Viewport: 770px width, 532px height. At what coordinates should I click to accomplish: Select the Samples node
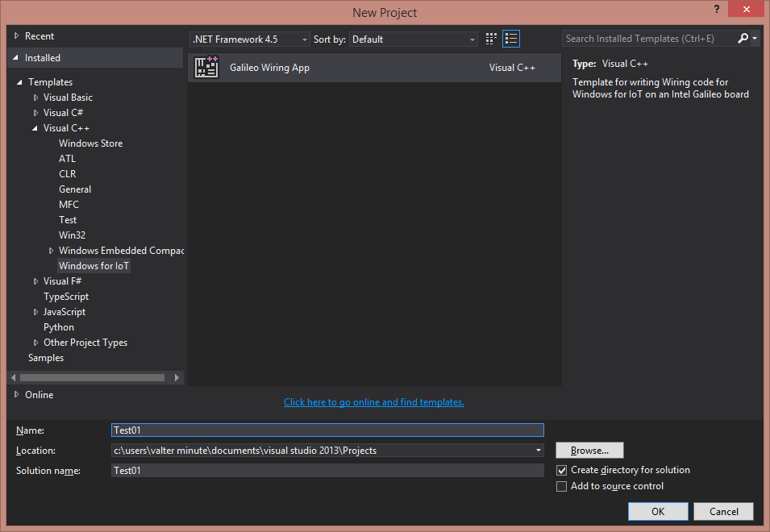coord(46,358)
